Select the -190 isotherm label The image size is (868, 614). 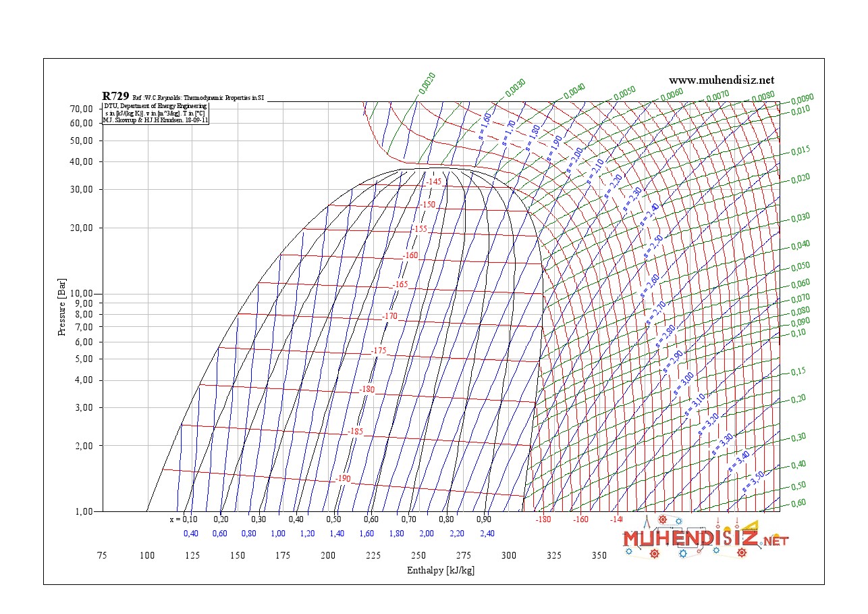[343, 478]
